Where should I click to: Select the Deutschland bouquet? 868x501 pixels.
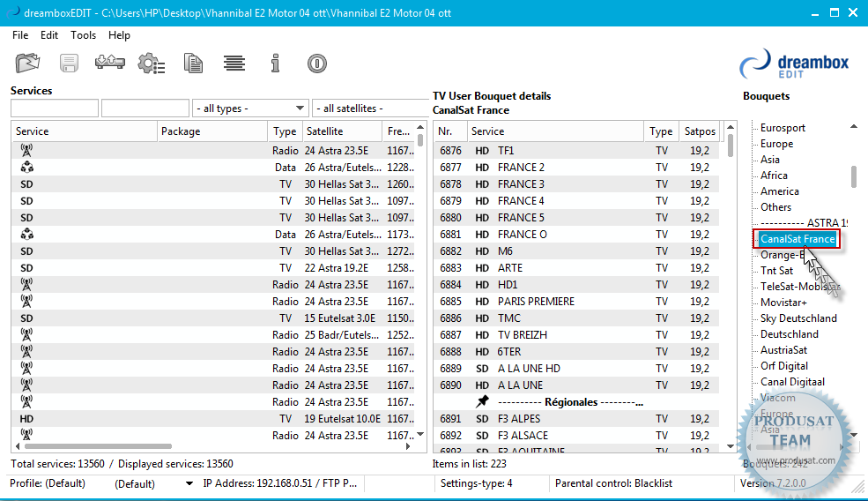(789, 334)
